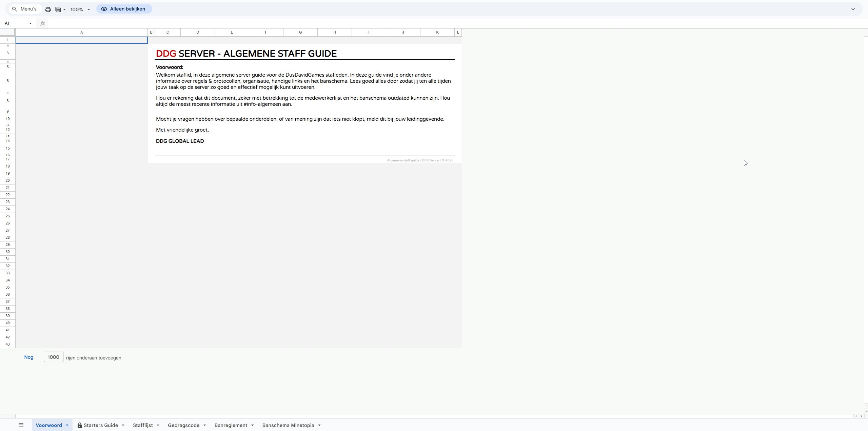The height and width of the screenshot is (431, 868).
Task: Click the 1000 rows input field
Action: [x=53, y=357]
